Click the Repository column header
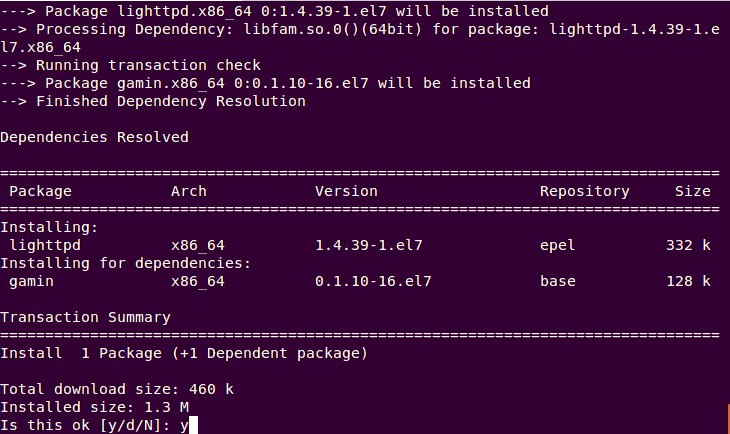The width and height of the screenshot is (730, 434). click(584, 191)
